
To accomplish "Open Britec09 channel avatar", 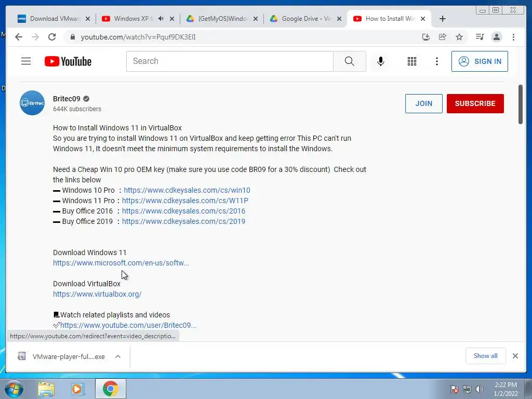I will pyautogui.click(x=32, y=103).
